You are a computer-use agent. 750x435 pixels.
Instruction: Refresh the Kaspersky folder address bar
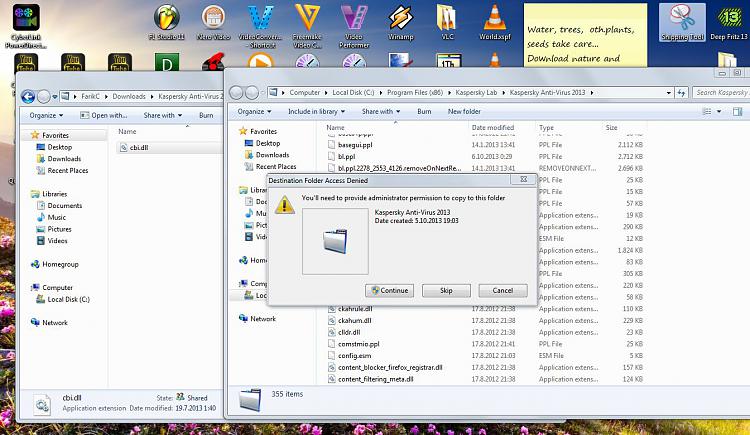(681, 93)
